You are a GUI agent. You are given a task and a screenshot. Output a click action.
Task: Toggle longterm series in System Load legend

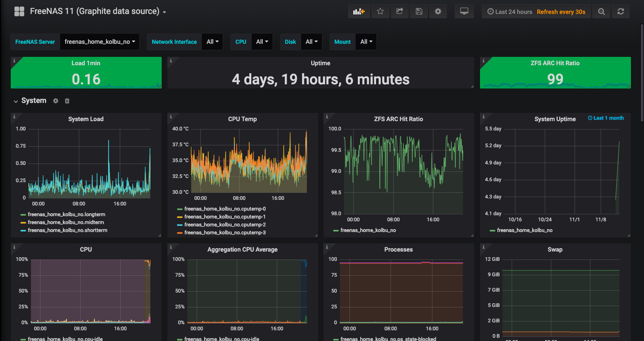(66, 215)
